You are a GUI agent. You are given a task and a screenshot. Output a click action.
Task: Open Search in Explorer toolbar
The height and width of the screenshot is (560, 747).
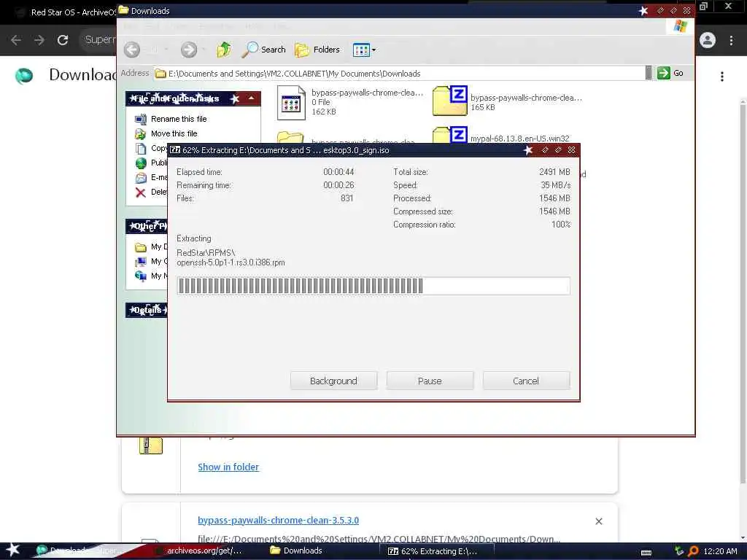pyautogui.click(x=263, y=50)
